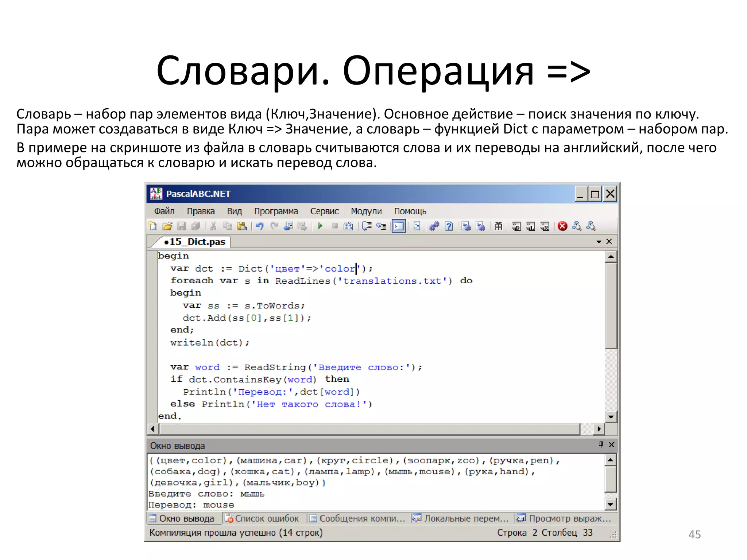Open the Программа menu

point(276,211)
